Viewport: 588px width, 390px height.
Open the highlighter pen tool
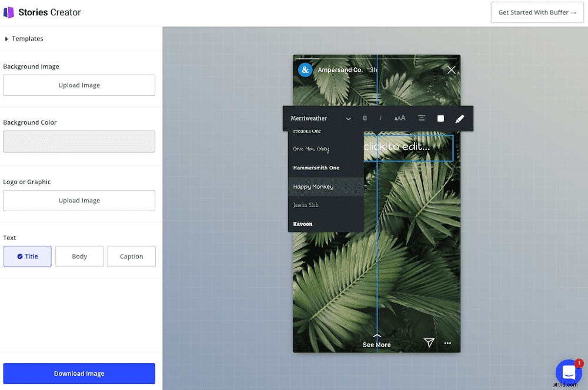coord(460,118)
